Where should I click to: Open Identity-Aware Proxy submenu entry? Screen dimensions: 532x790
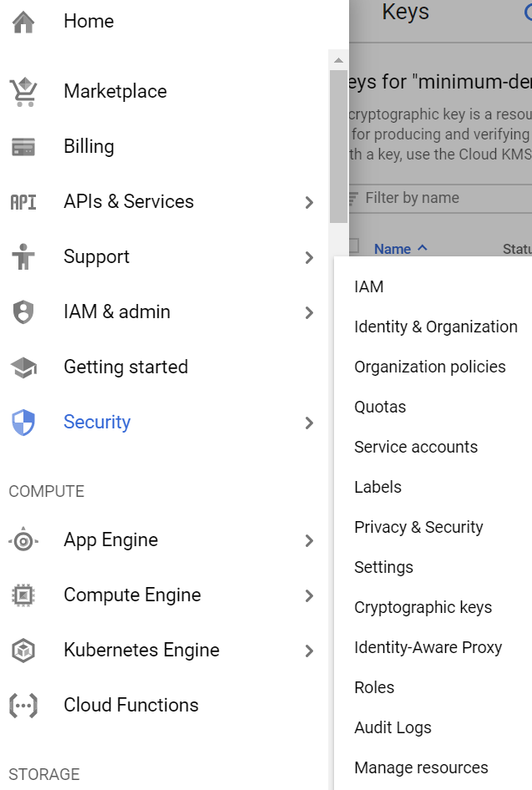(428, 647)
